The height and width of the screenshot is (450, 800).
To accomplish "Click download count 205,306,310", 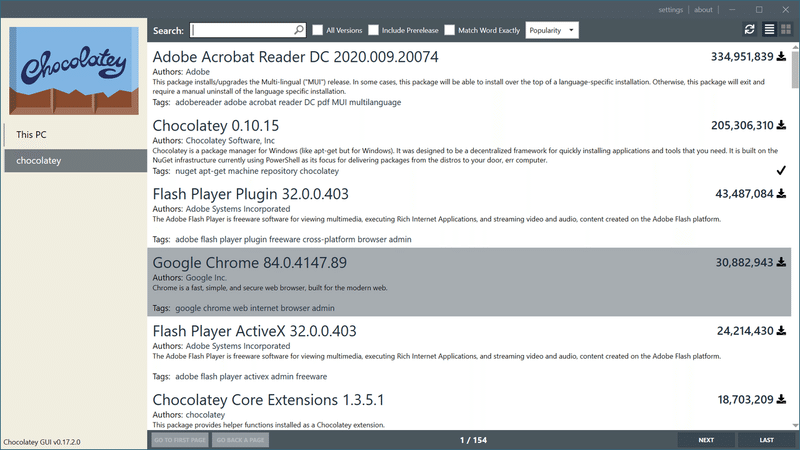I will coord(742,125).
